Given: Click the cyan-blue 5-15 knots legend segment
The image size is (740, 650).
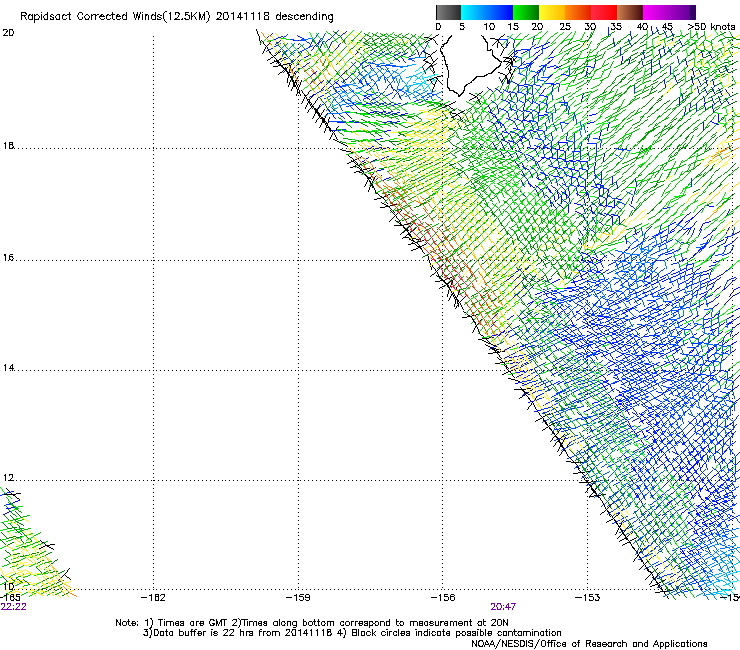Looking at the screenshot, I should click(487, 12).
